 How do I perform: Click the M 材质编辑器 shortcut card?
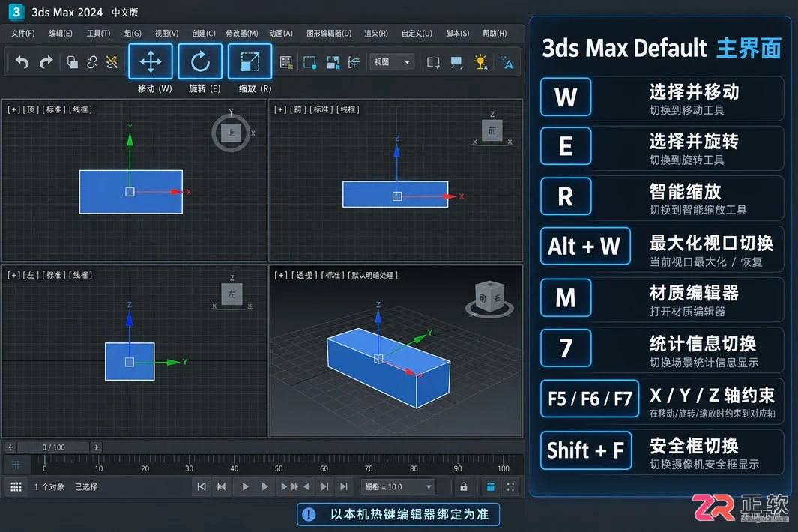point(662,300)
